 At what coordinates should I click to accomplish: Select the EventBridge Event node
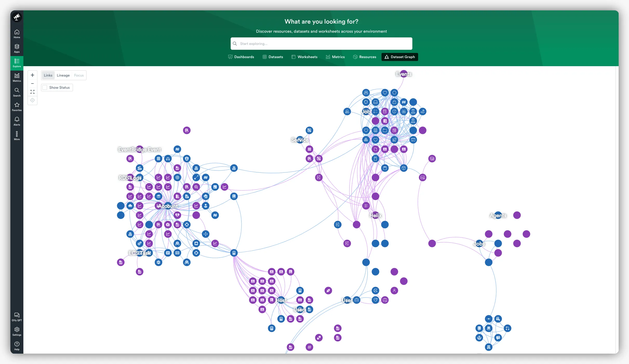coord(140,149)
